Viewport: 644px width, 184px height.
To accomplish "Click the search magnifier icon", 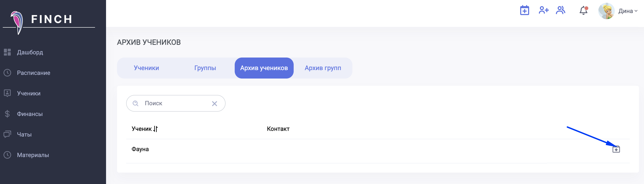I will [x=136, y=103].
